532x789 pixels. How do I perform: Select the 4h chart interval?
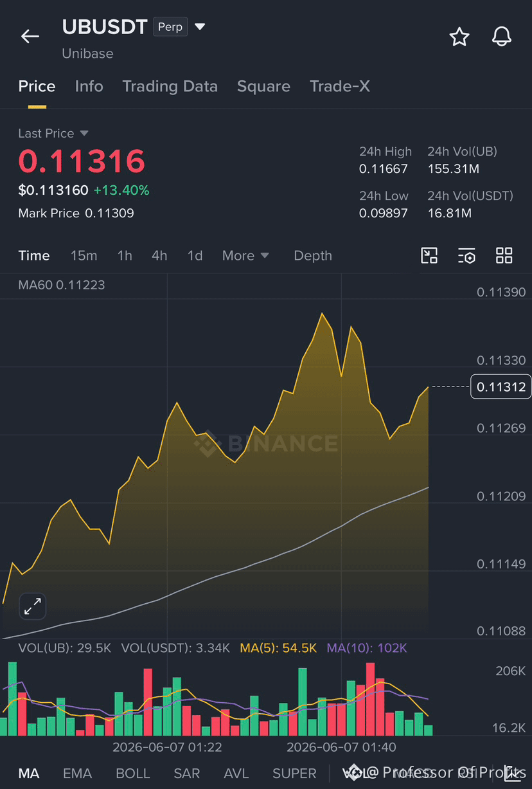[159, 255]
